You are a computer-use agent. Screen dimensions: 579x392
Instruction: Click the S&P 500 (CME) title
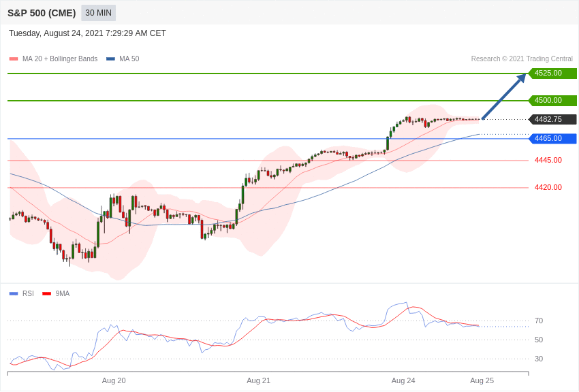pos(42,13)
